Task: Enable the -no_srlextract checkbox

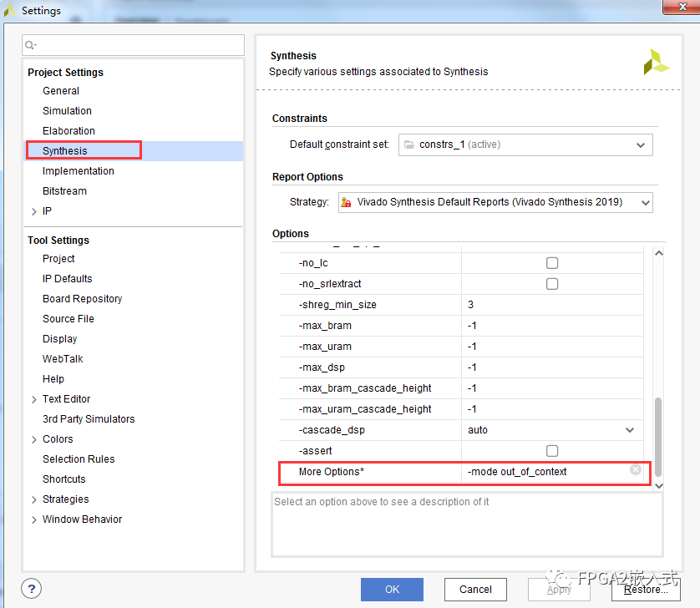Action: pyautogui.click(x=552, y=284)
